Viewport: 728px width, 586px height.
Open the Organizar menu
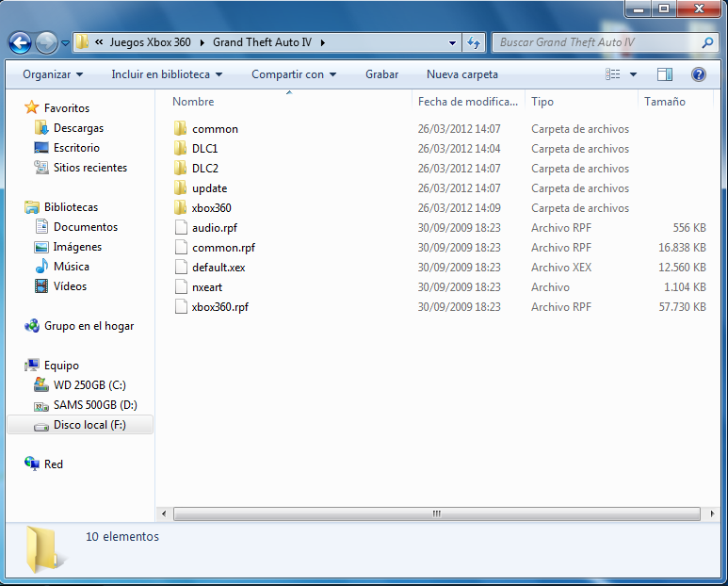point(53,74)
